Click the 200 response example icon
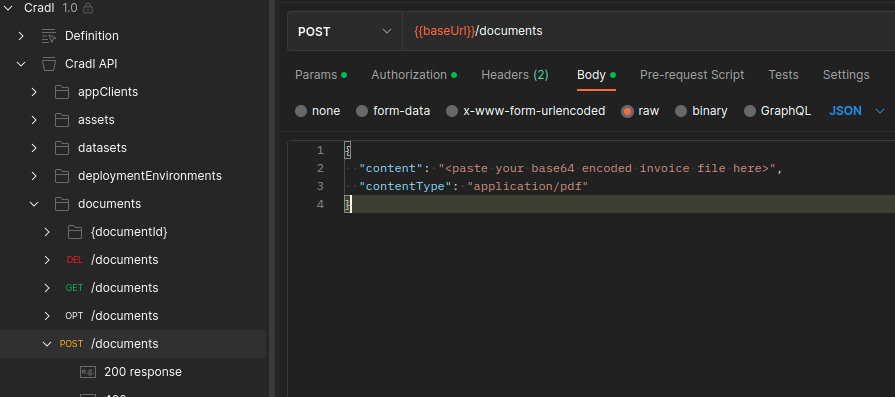895x397 pixels. (88, 372)
